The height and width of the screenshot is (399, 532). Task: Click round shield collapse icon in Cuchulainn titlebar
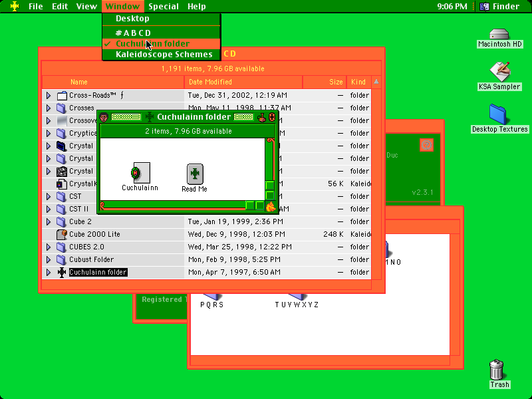point(272,118)
